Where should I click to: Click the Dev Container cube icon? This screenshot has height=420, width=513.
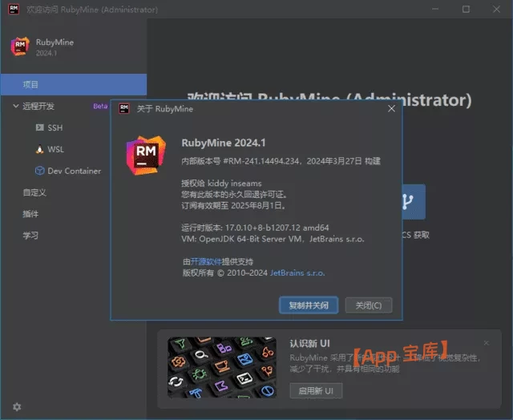click(39, 171)
